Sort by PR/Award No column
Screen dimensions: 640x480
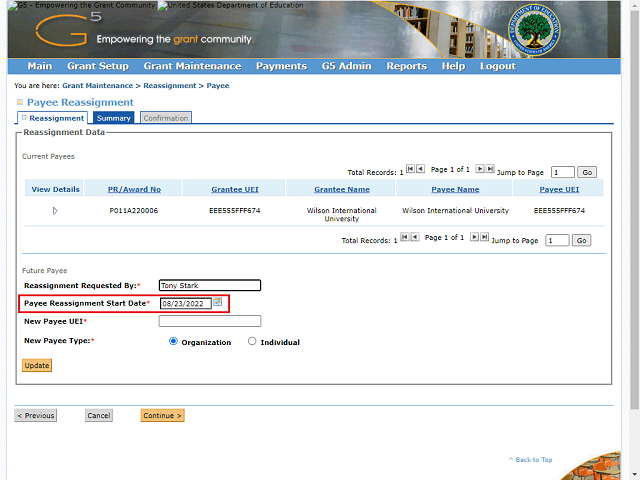tap(134, 189)
